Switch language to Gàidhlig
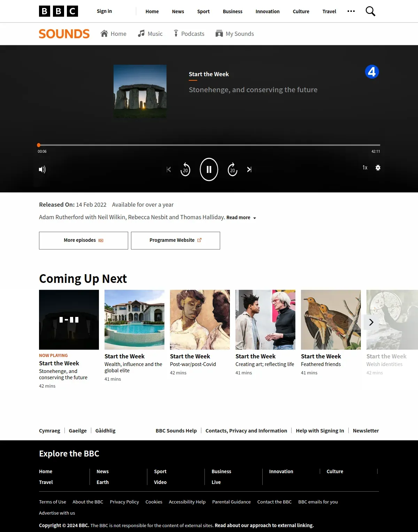Screen dimensions: 418x532 pyautogui.click(x=106, y=431)
